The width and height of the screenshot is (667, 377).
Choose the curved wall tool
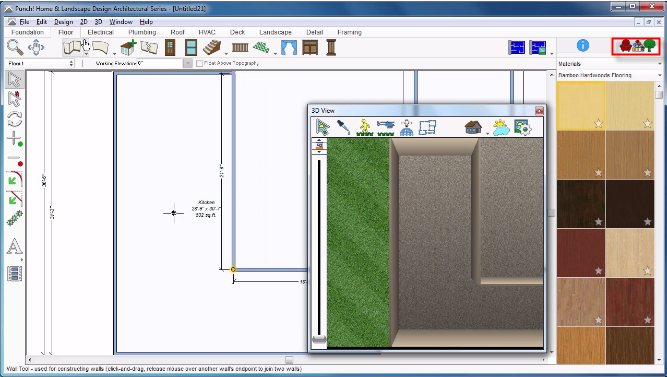pos(100,47)
